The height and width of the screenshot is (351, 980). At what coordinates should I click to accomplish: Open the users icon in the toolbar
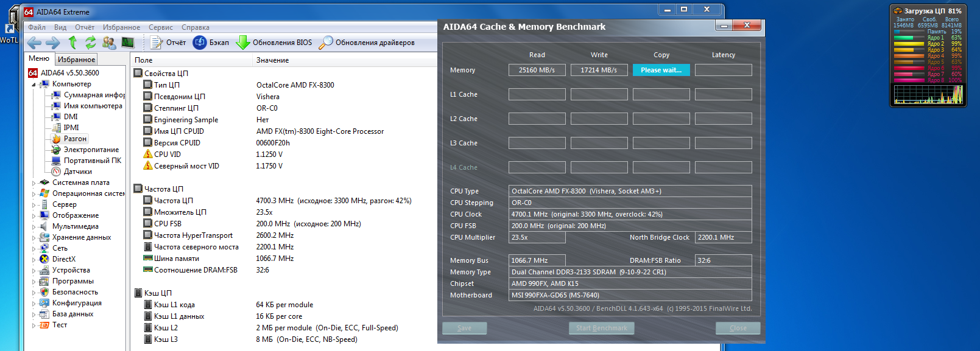[109, 43]
